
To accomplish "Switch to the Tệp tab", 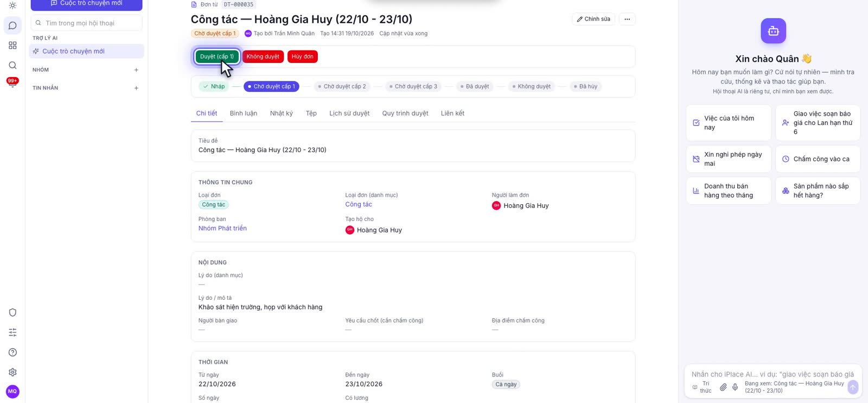I will [x=311, y=114].
